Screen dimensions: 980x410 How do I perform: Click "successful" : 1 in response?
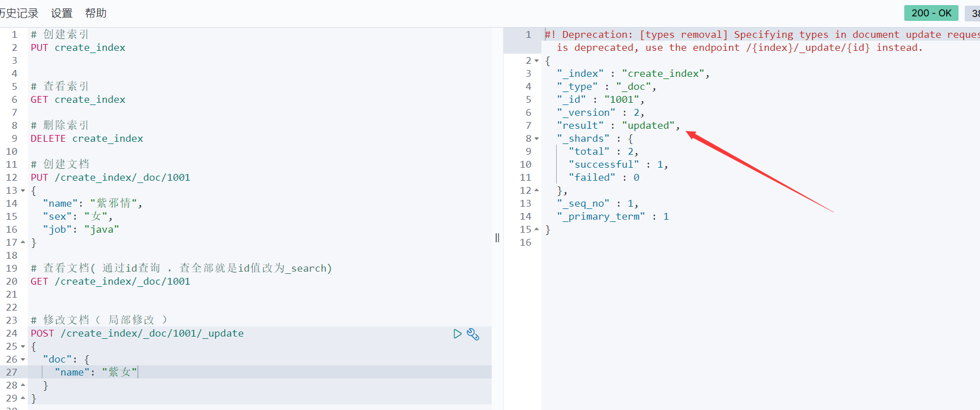coord(618,164)
